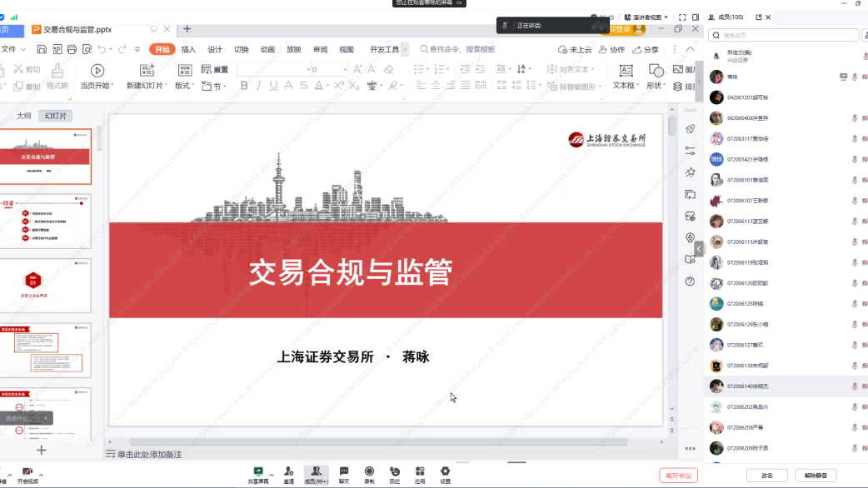Click the Share (分享) button
Viewport: 868px width, 488px height.
click(646, 49)
